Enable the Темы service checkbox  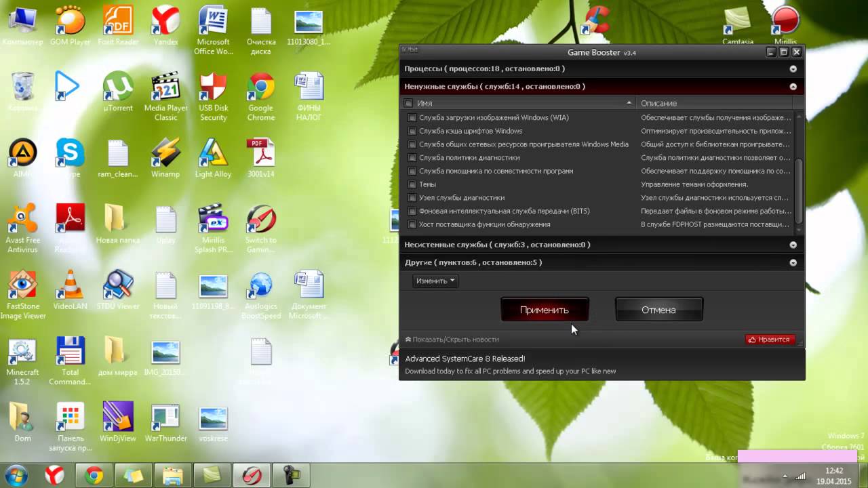pyautogui.click(x=412, y=184)
